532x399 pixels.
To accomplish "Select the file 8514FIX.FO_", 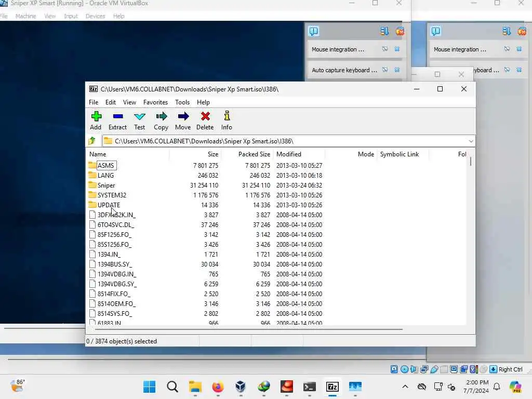I will point(114,294).
